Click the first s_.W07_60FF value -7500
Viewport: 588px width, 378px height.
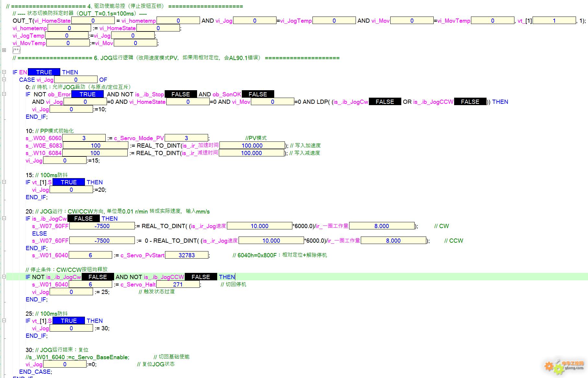tap(102, 226)
